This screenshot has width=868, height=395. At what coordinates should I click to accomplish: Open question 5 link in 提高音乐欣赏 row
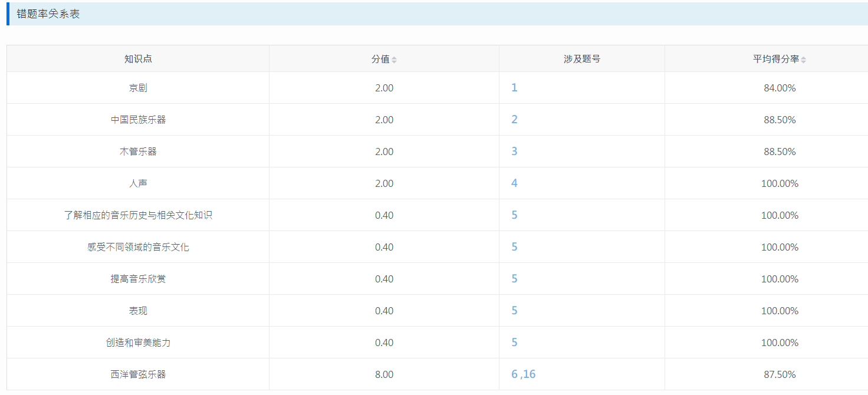click(514, 279)
